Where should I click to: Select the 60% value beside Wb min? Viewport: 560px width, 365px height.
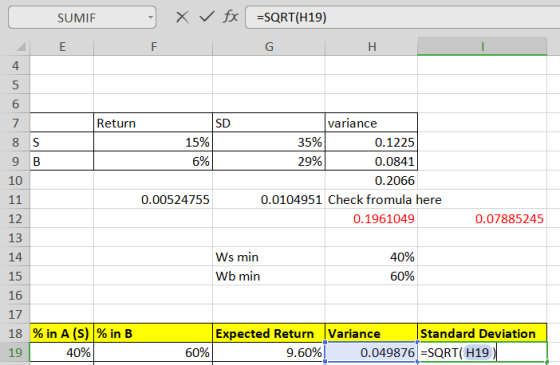[x=371, y=276]
